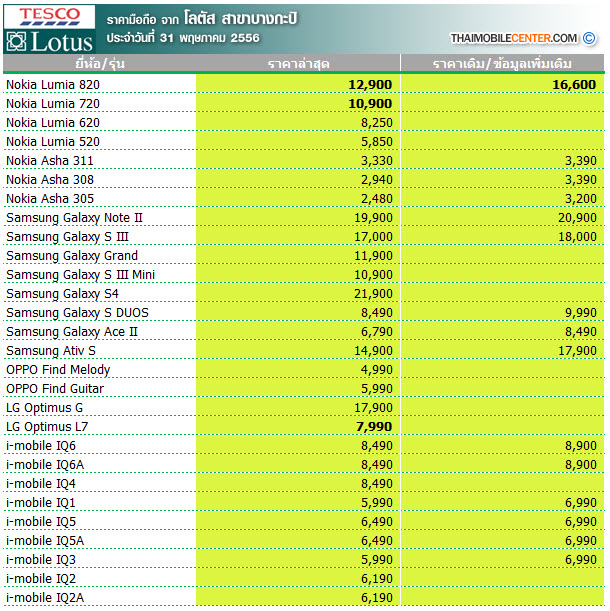
Task: Click the 17,900 price in LG Optimus G row
Action: pos(373,408)
